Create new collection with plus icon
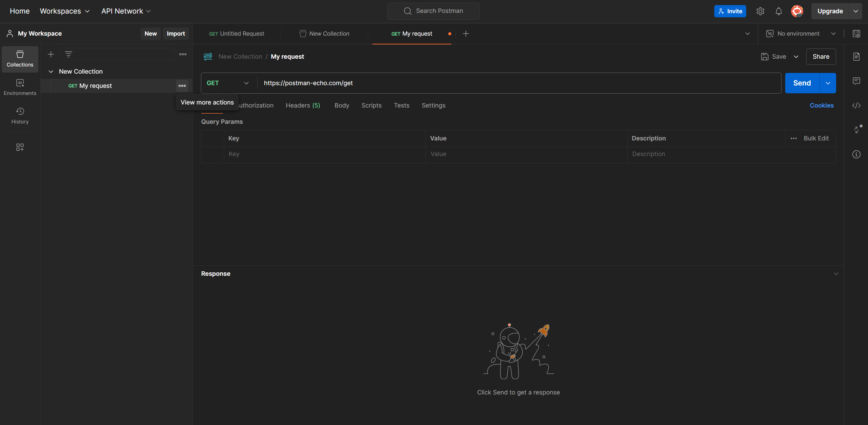Screen dimensions: 868x425 point(51,54)
